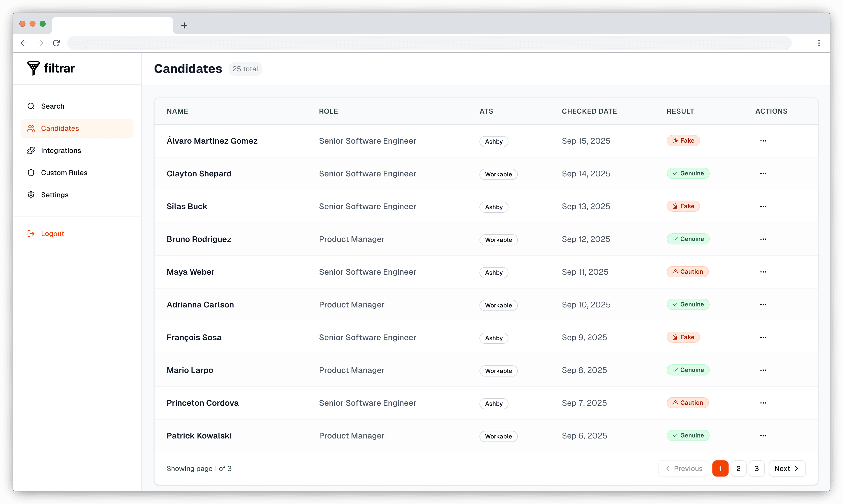This screenshot has height=504, width=843.
Task: Select candidate name Silas Buck
Action: coord(187,206)
